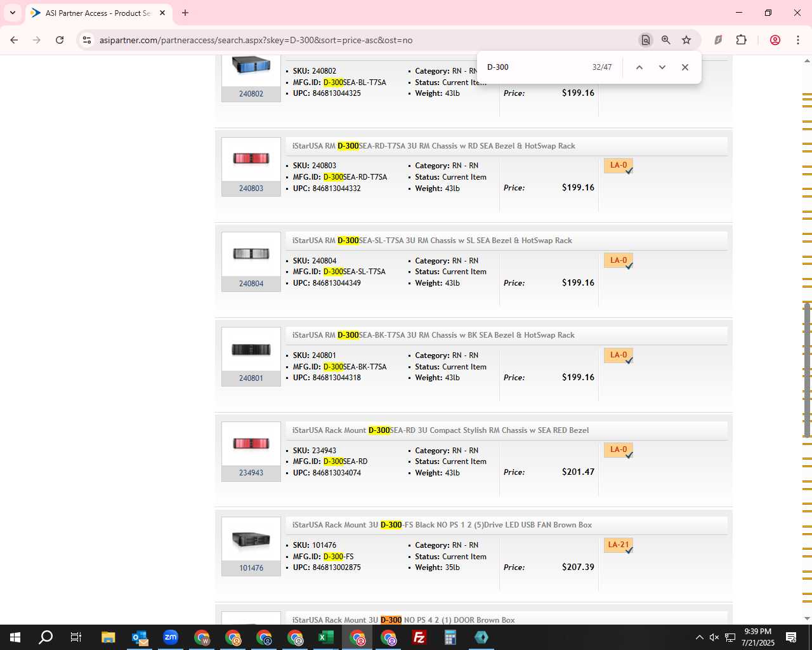Open Outlook from taskbar
Viewport: 812px width, 650px height.
(x=140, y=637)
